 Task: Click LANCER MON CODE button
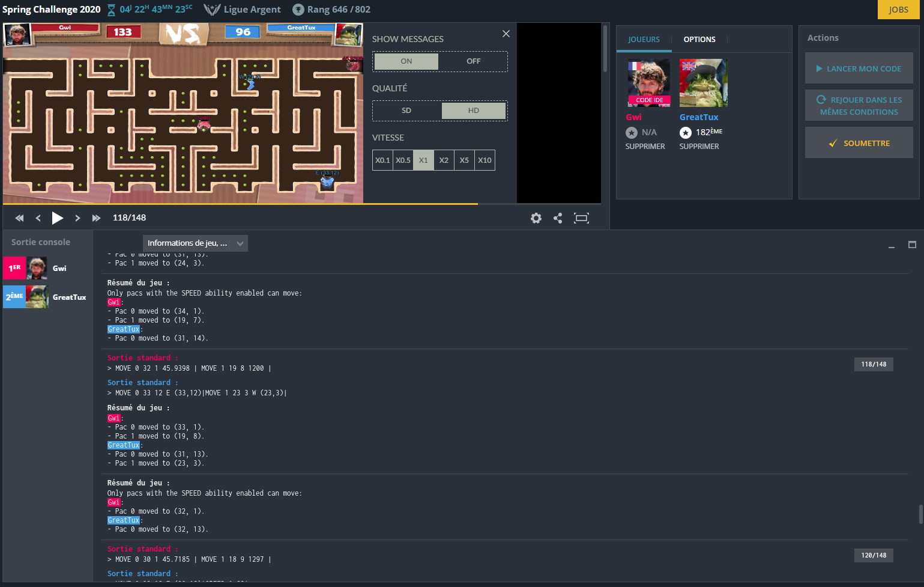(859, 68)
